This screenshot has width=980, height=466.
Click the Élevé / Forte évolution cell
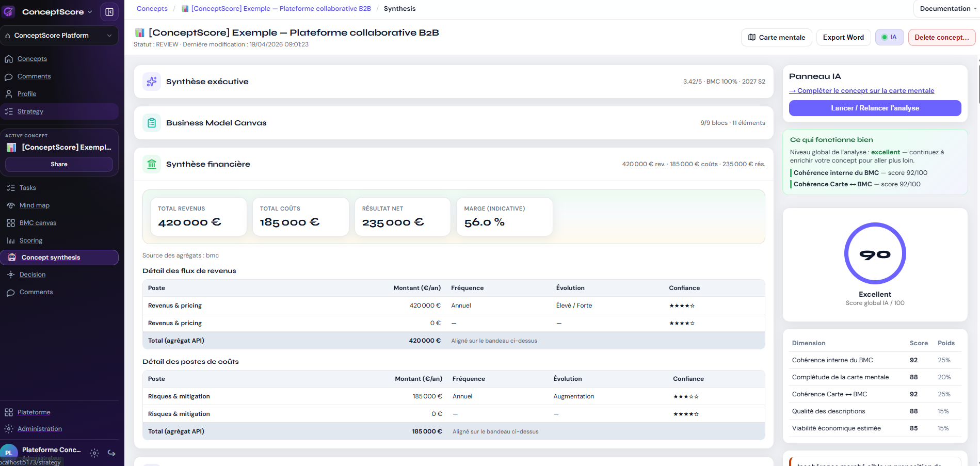click(x=574, y=306)
